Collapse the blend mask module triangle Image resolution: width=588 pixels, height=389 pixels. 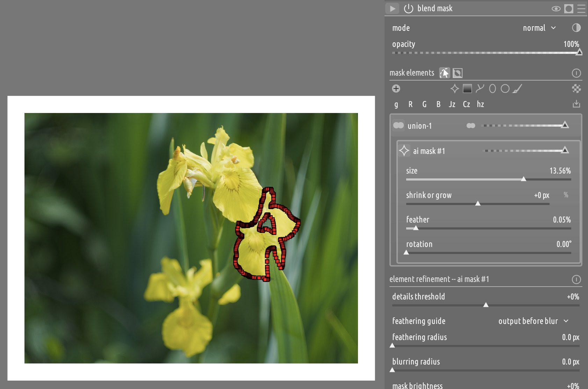point(392,8)
